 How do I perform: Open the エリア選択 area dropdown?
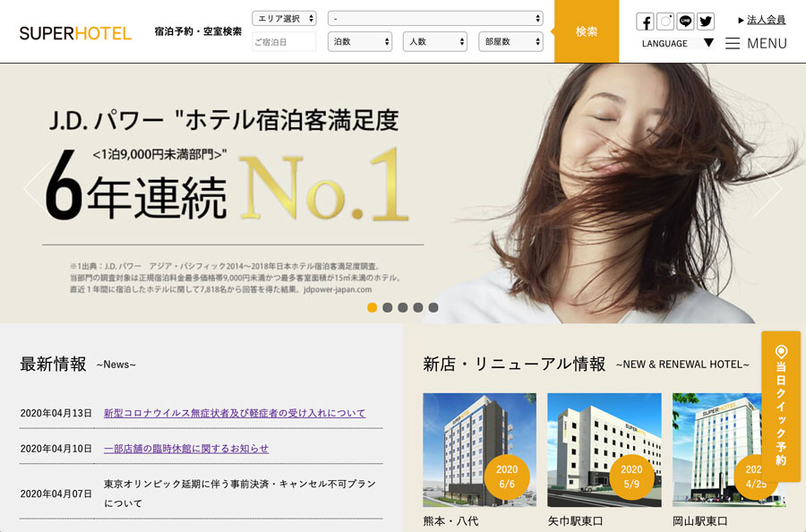[x=284, y=19]
